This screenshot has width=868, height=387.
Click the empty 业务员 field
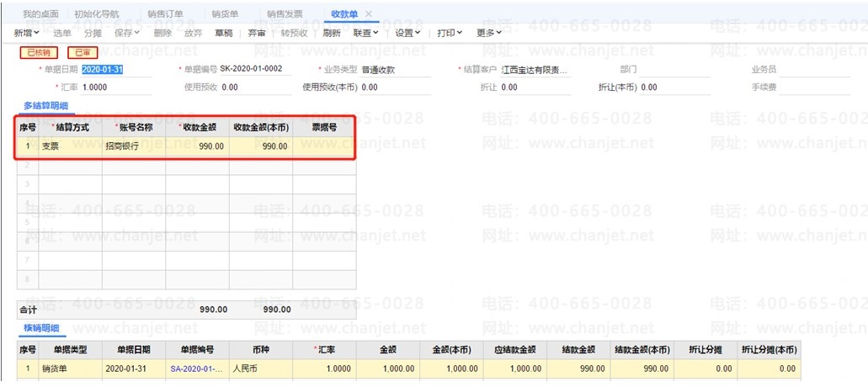tap(814, 70)
